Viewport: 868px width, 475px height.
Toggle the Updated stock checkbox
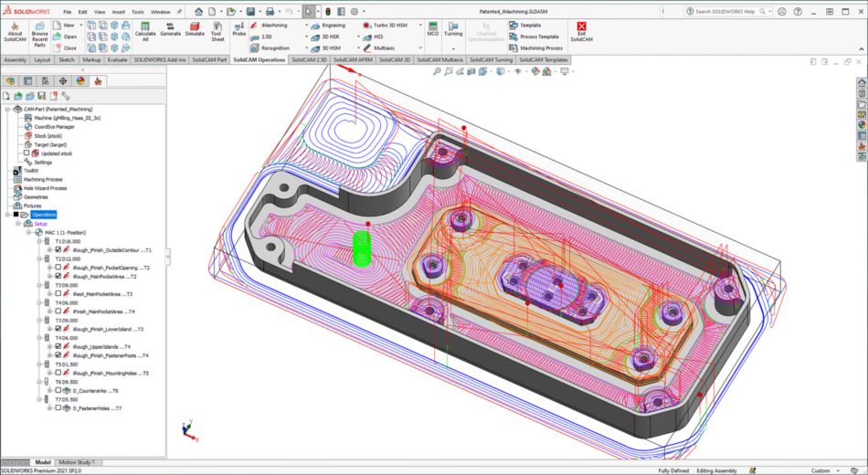click(x=26, y=153)
